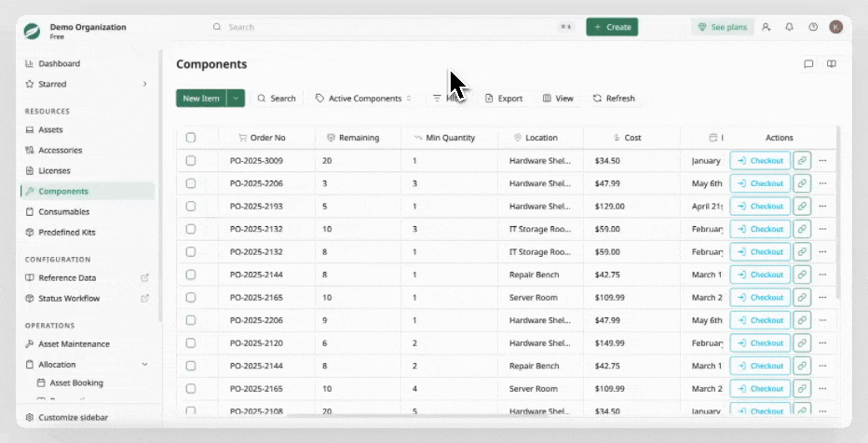Check the Repair Bench row with Min Quantity 2
868x443 pixels.
191,366
